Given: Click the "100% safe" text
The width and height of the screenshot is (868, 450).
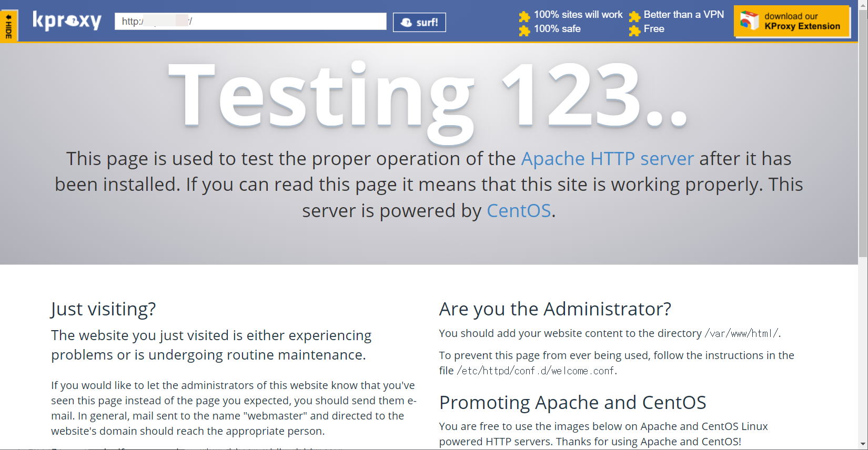Looking at the screenshot, I should pyautogui.click(x=557, y=29).
